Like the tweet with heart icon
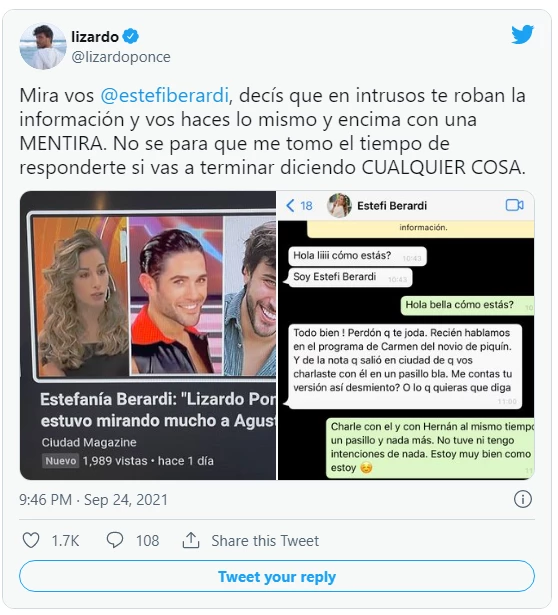 coord(31,540)
